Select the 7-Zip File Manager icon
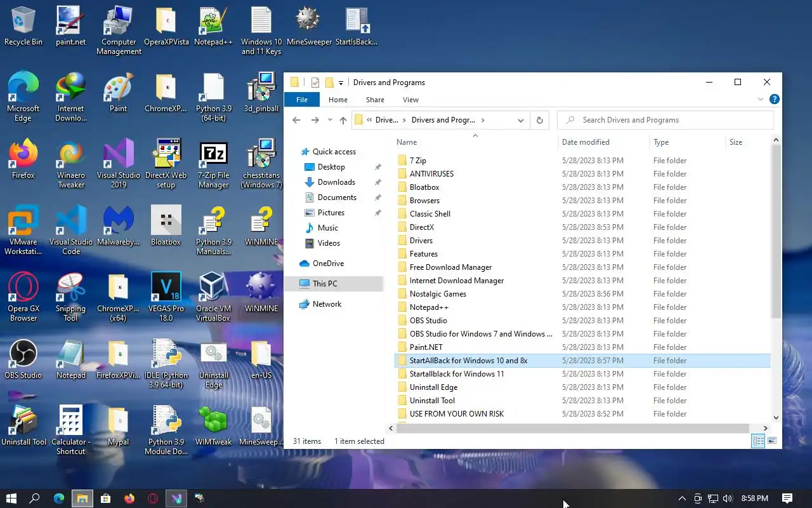812x508 pixels. 214,164
